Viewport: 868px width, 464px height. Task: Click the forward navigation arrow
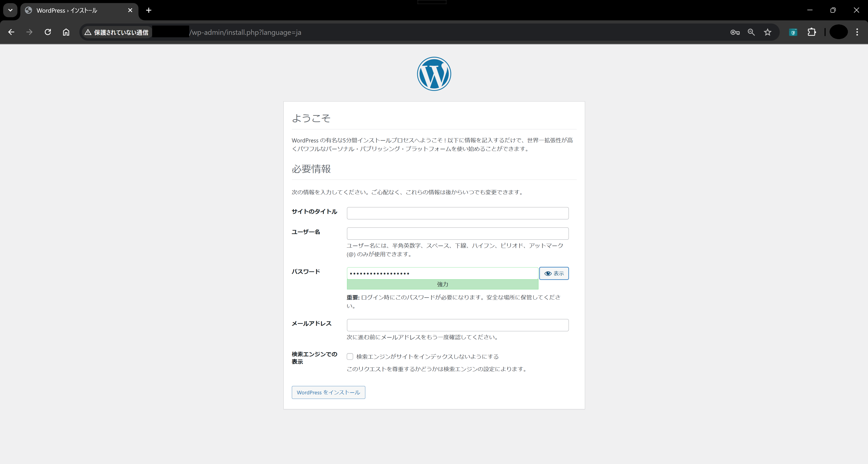[29, 32]
